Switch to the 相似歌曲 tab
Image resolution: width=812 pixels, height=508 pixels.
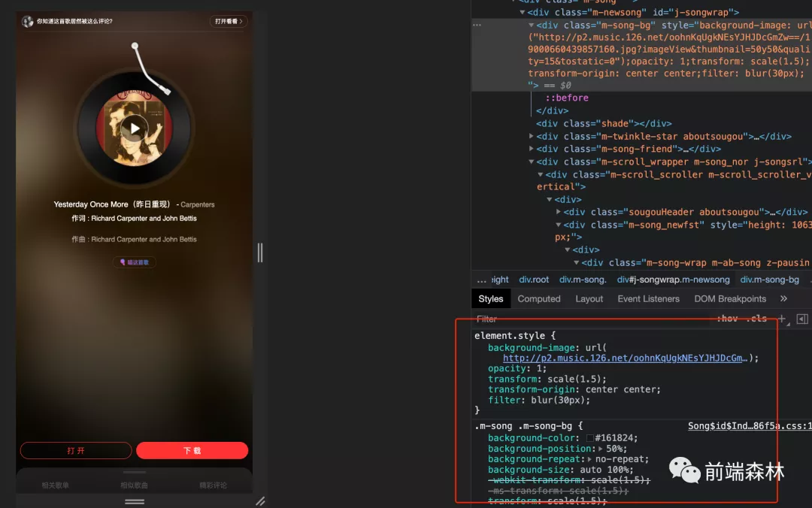click(x=134, y=485)
